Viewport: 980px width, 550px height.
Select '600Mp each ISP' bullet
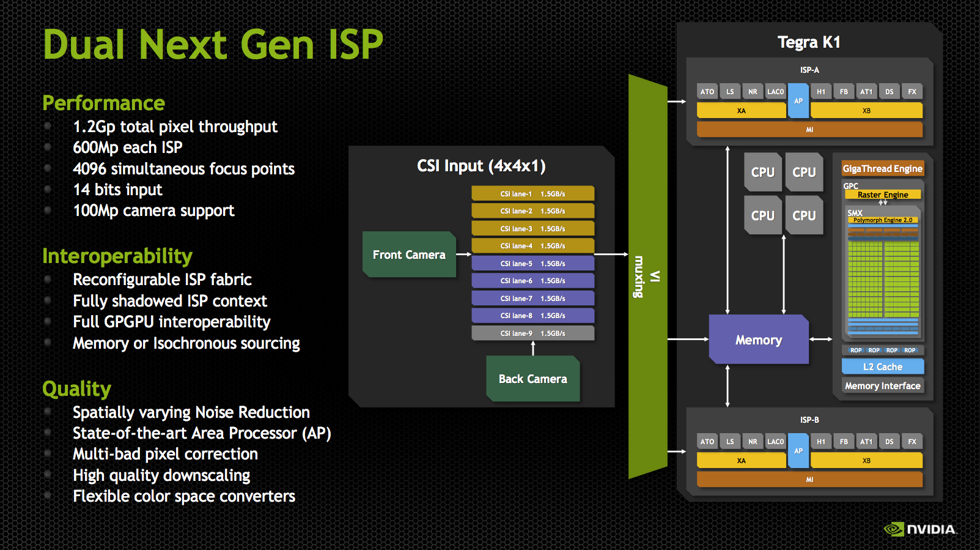(128, 147)
